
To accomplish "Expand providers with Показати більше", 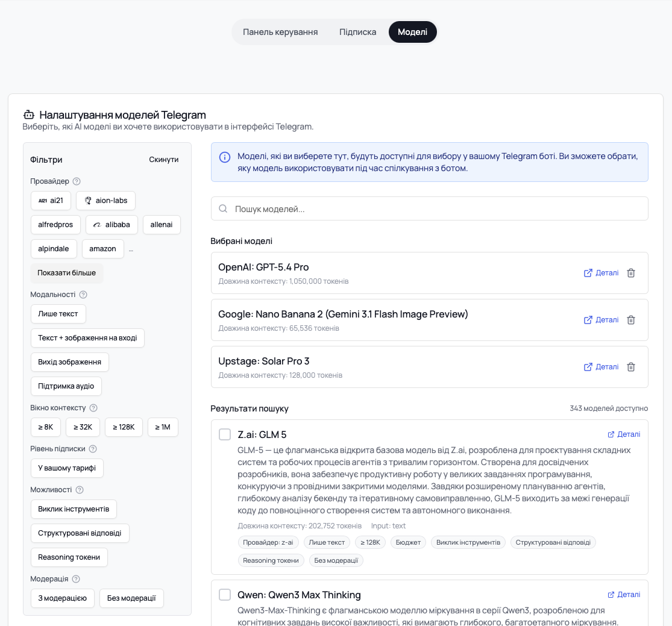I will pyautogui.click(x=66, y=273).
